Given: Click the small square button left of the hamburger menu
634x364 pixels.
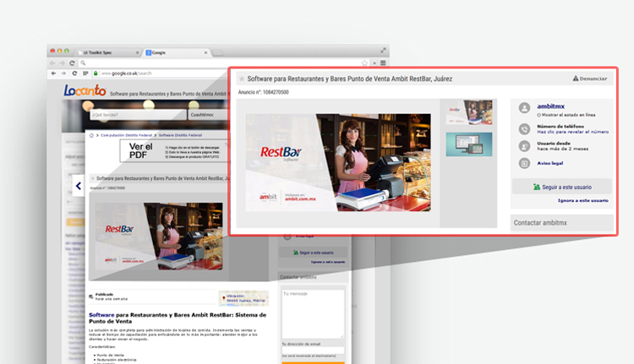Looking at the screenshot, I should pos(374,63).
